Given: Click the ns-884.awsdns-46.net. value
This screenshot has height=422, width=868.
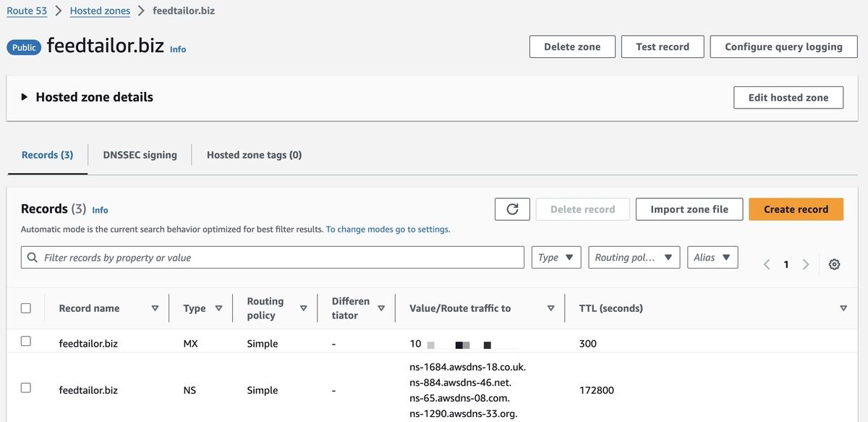Looking at the screenshot, I should click(x=460, y=382).
